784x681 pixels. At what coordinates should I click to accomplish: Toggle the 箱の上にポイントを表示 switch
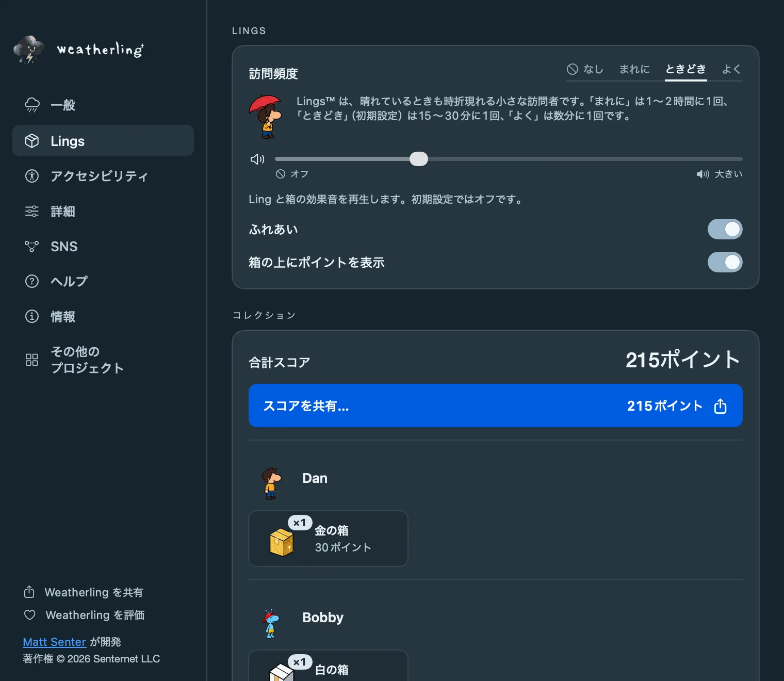point(725,262)
